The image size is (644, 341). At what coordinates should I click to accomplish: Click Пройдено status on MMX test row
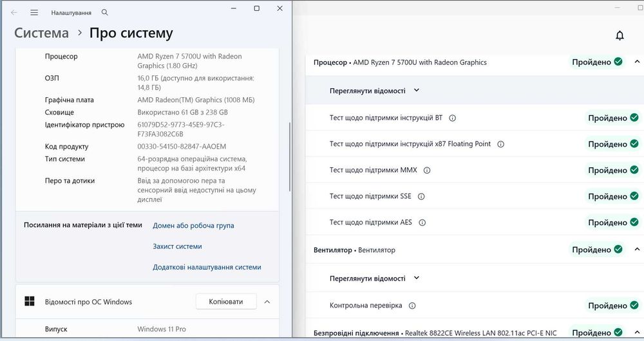coord(607,170)
